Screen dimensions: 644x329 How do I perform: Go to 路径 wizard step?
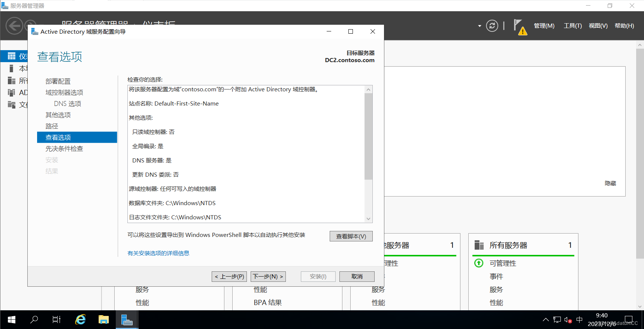52,126
